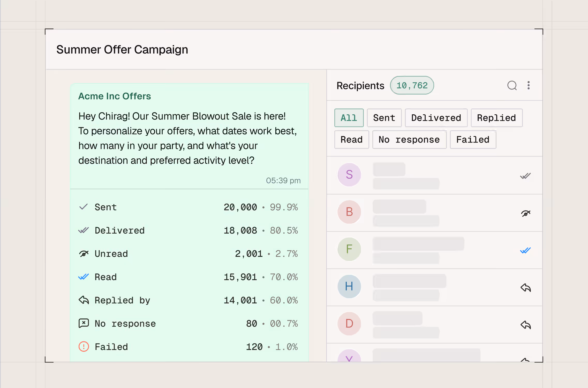Click the unread eye icon for recipient B

[x=525, y=213]
